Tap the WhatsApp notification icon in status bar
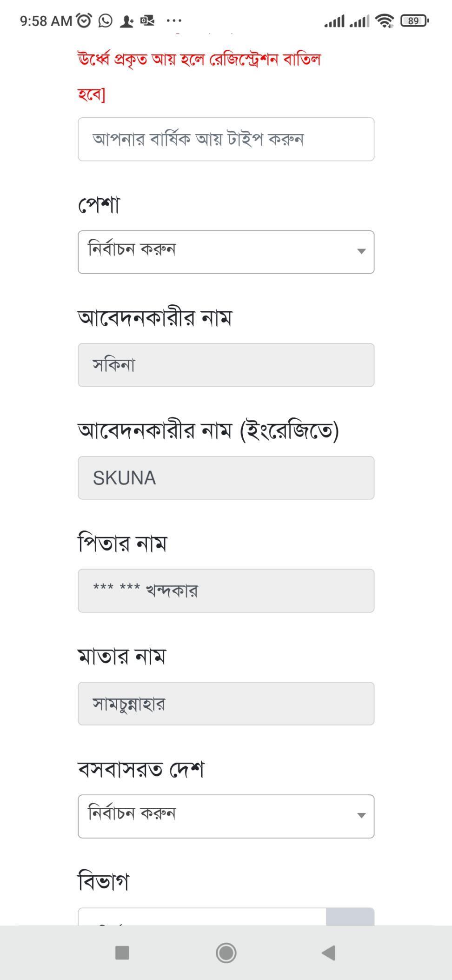The image size is (452, 980). tap(106, 20)
